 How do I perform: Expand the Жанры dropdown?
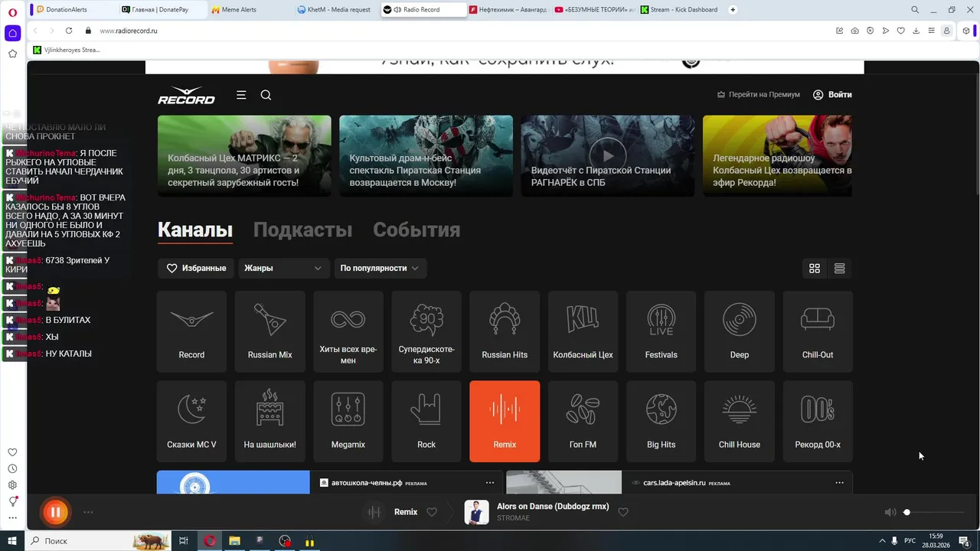pos(283,268)
